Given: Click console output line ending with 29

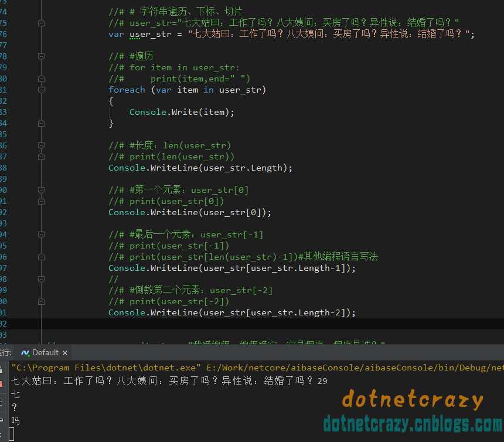Looking at the screenshot, I should pos(169,381).
